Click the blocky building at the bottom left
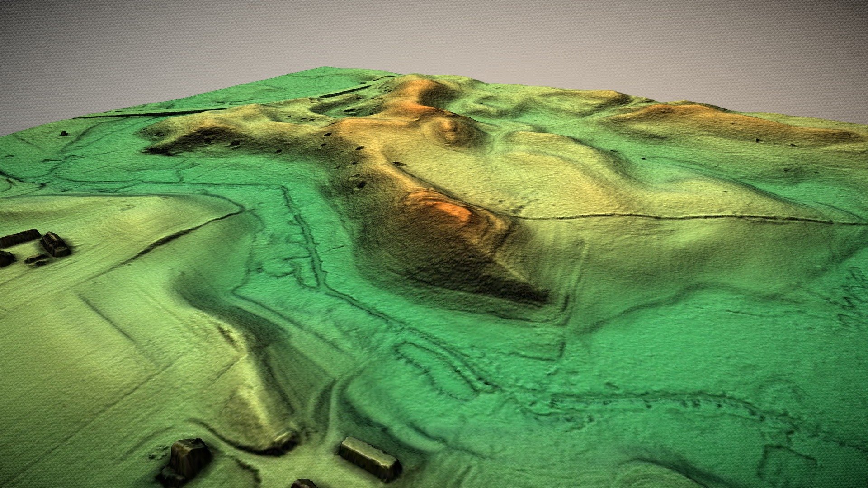The height and width of the screenshot is (488, 868). pos(186,461)
